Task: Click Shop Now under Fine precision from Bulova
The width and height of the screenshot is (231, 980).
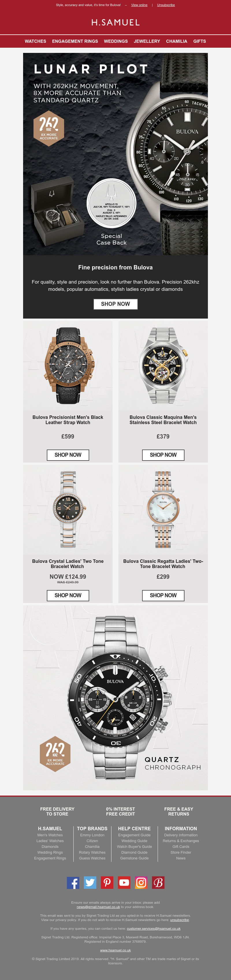Action: (115, 304)
